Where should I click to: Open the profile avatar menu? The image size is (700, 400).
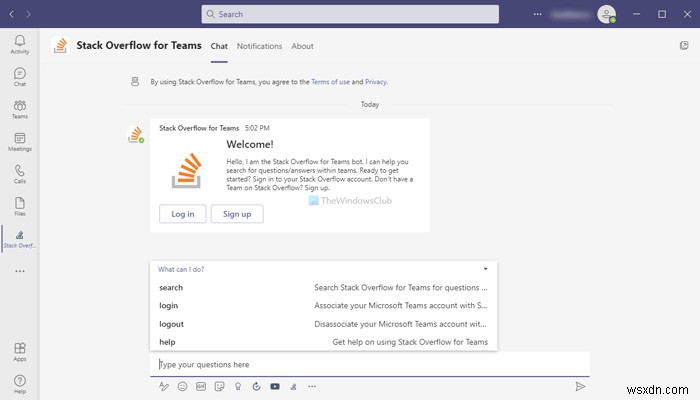607,14
